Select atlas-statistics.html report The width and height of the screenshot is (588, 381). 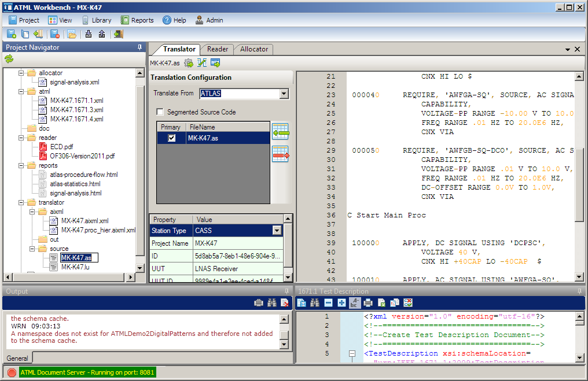[x=75, y=184]
